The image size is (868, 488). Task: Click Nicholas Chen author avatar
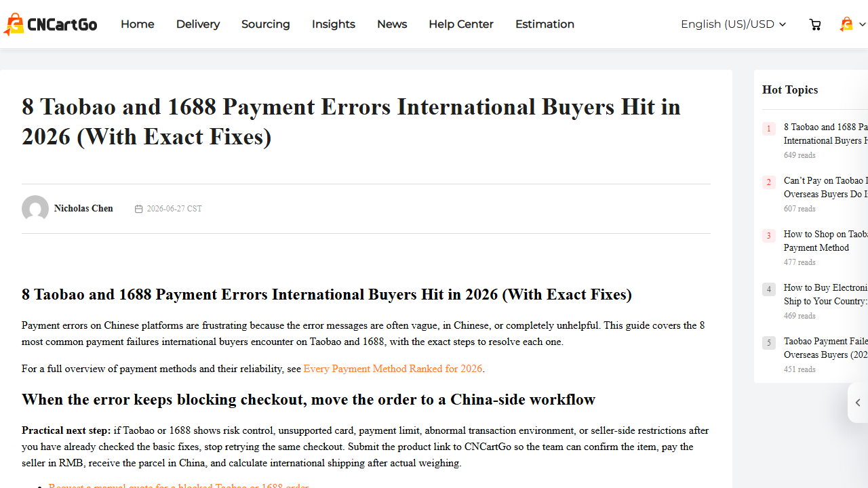[35, 209]
